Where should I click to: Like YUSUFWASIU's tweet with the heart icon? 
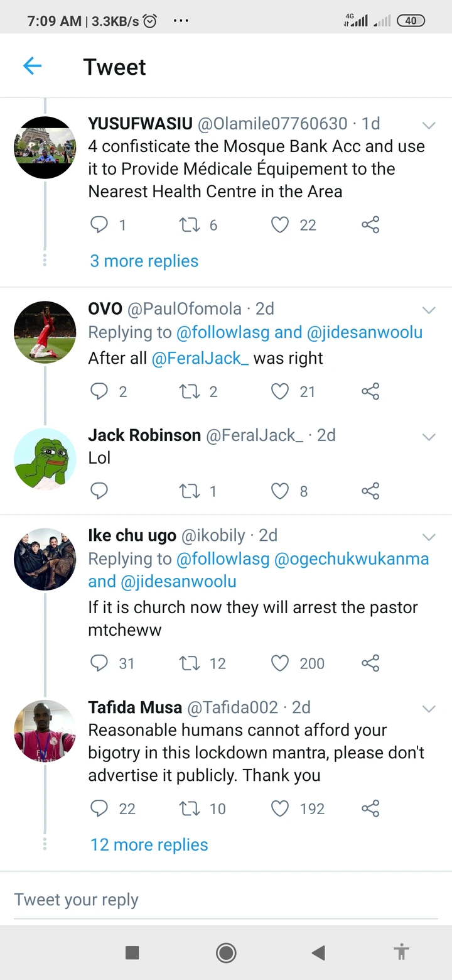[x=280, y=225]
